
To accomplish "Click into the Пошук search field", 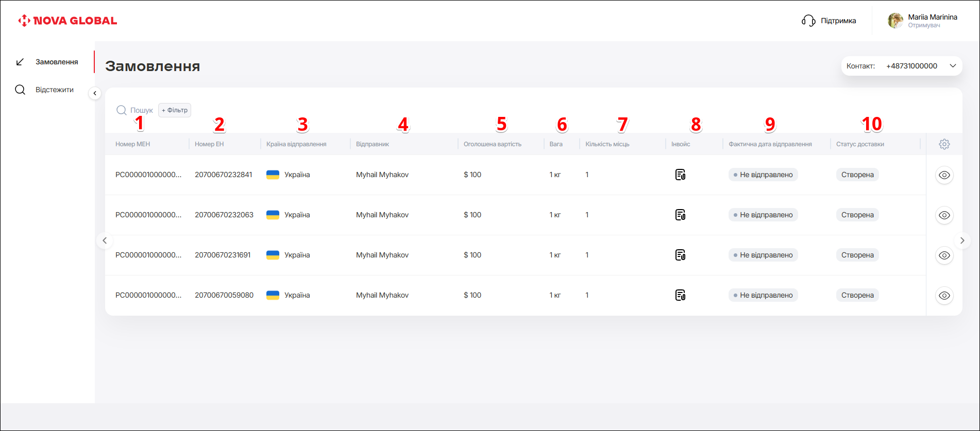I will coord(142,110).
